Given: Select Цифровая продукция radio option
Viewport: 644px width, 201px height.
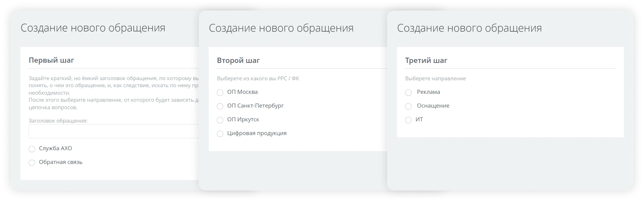Looking at the screenshot, I should (x=220, y=134).
